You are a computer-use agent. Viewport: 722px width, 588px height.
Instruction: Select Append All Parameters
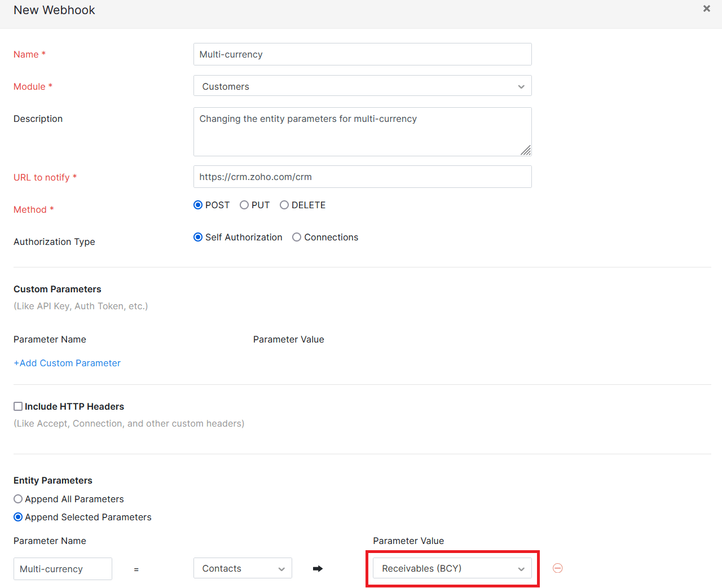click(x=17, y=499)
